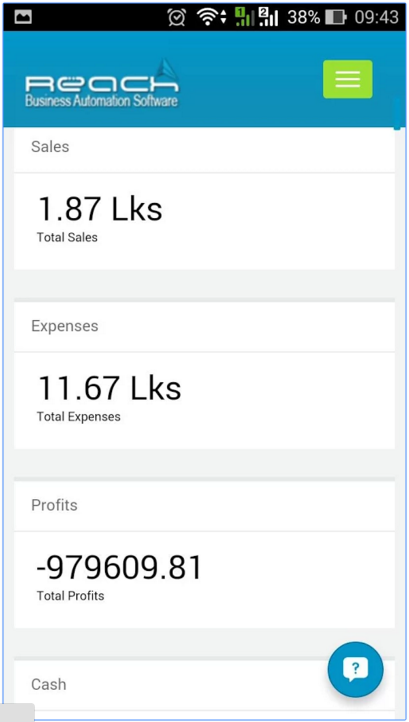The height and width of the screenshot is (722, 409).
Task: Select the 1.87 Lks sales figure
Action: (x=100, y=209)
